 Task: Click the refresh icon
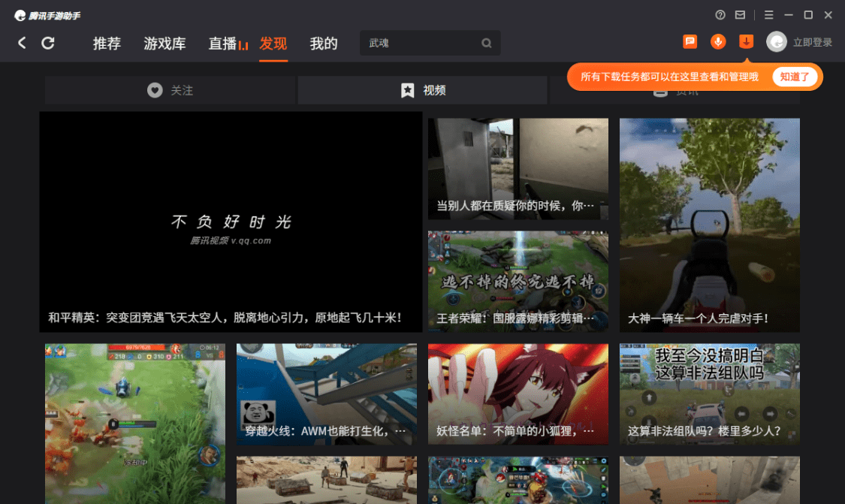48,43
